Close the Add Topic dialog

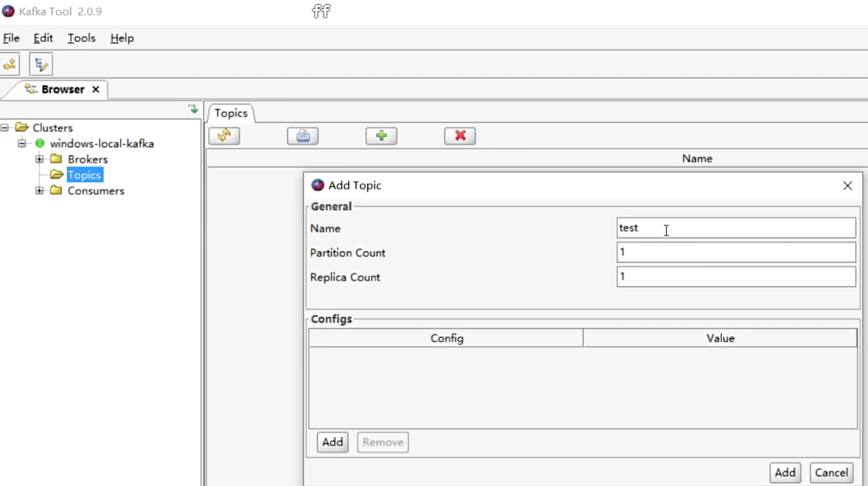click(x=848, y=186)
